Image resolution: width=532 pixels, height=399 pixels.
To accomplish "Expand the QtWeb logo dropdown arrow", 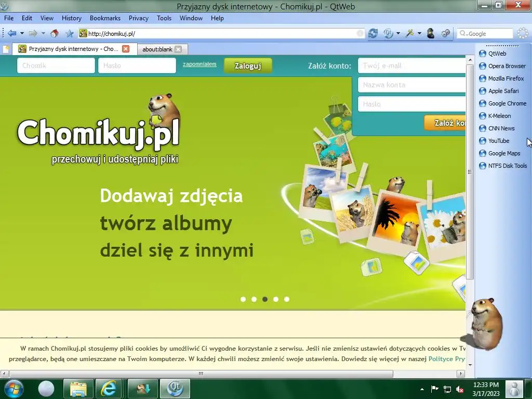I will (398, 33).
